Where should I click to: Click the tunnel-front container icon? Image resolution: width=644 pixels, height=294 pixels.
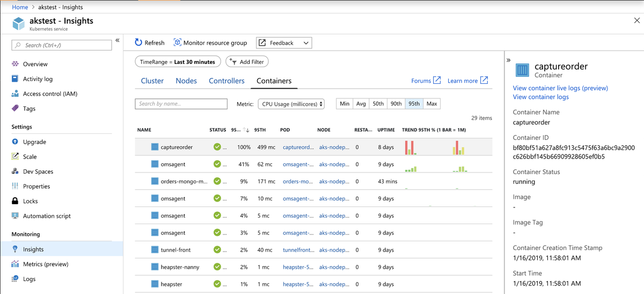click(x=155, y=250)
